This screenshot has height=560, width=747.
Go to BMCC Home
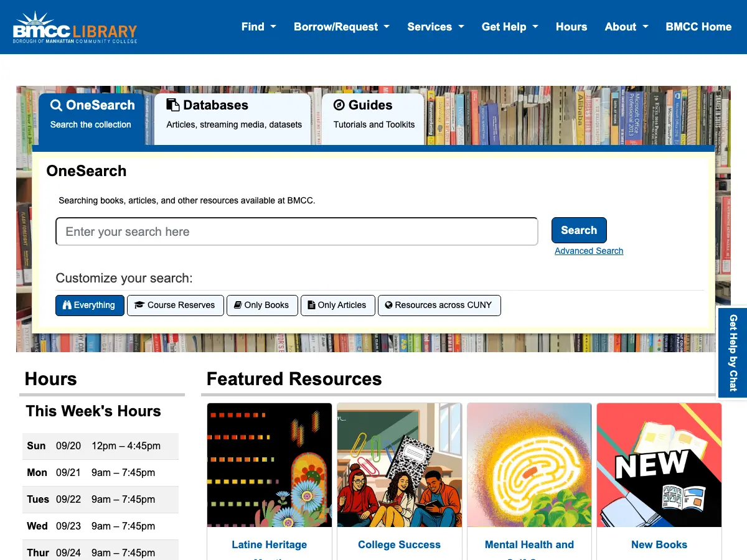[698, 27]
